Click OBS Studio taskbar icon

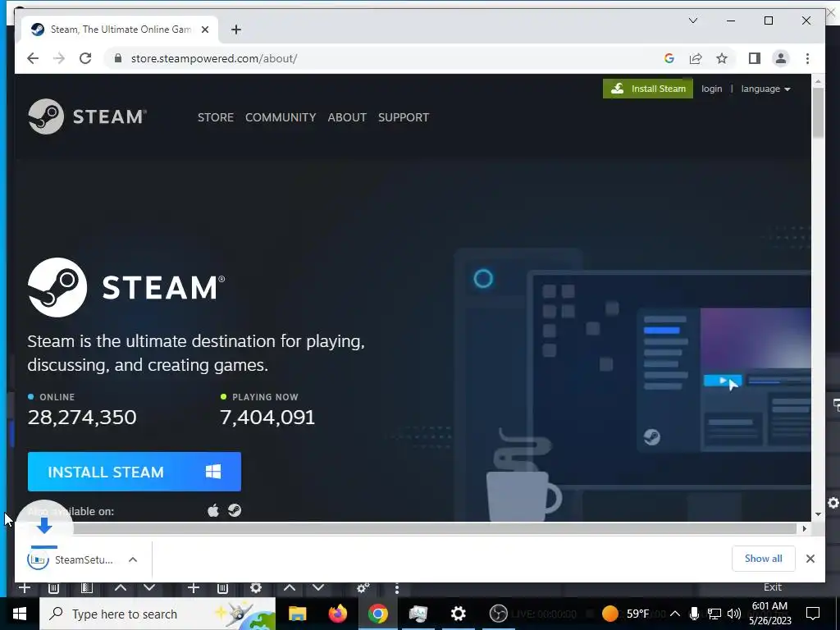click(498, 614)
